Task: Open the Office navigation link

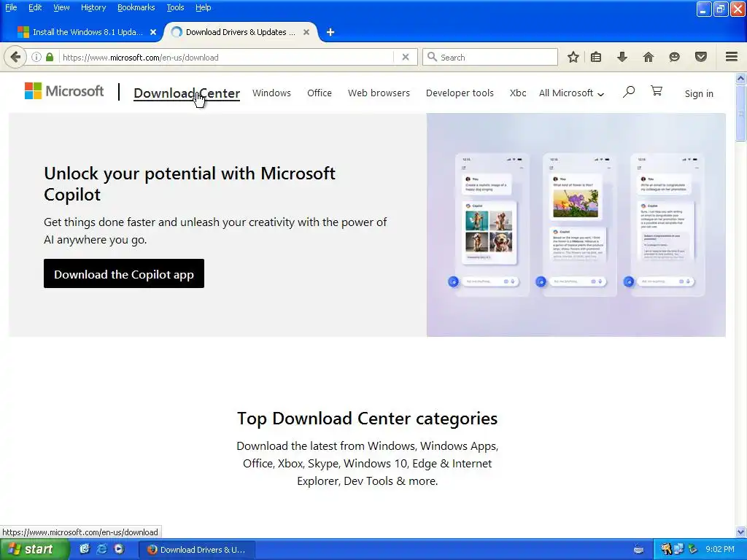Action: (x=320, y=93)
